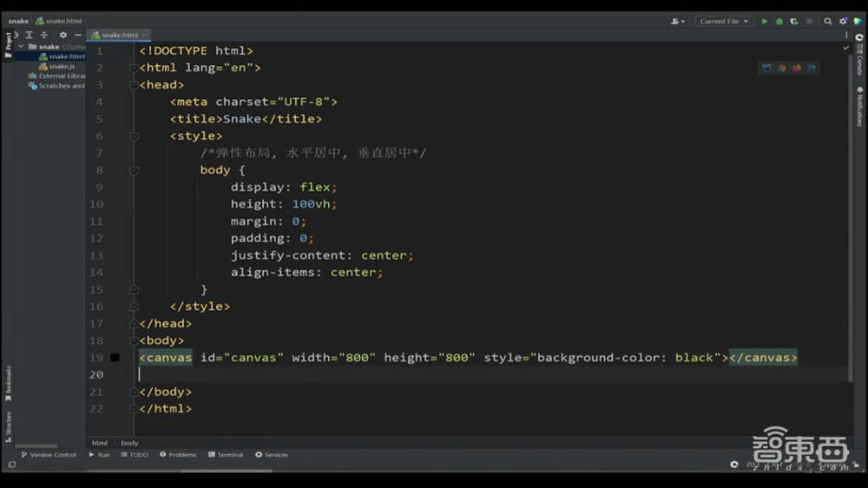Select snake.js in project tree
868x488 pixels.
click(x=61, y=66)
